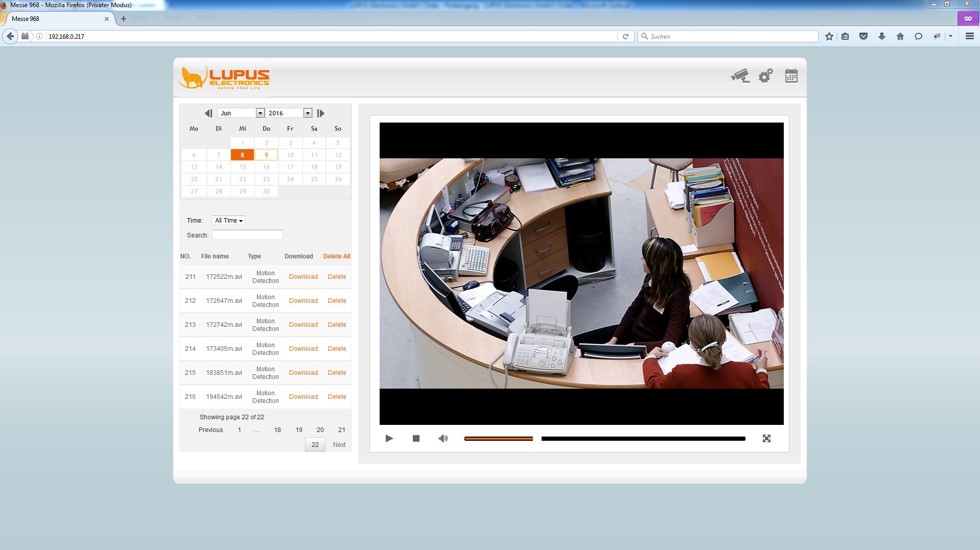Seek using the video progress bar
The image size is (980, 550).
pos(643,439)
